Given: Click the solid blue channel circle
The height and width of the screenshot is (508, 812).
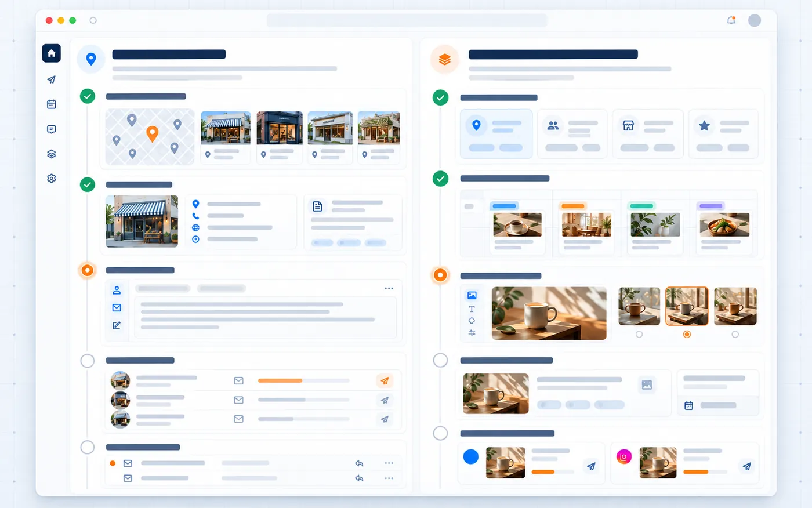Looking at the screenshot, I should coord(471,457).
